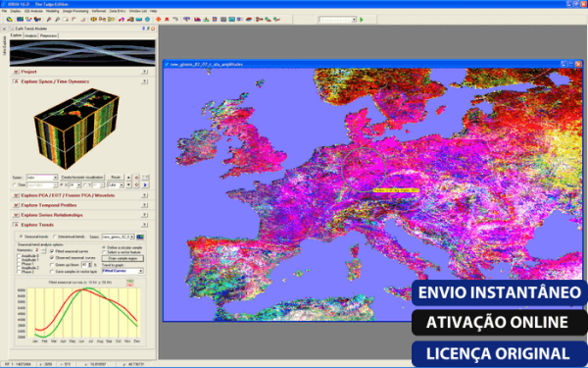
Task: Click the green play arrow beside the toolbar dropdown
Action: tap(362, 20)
